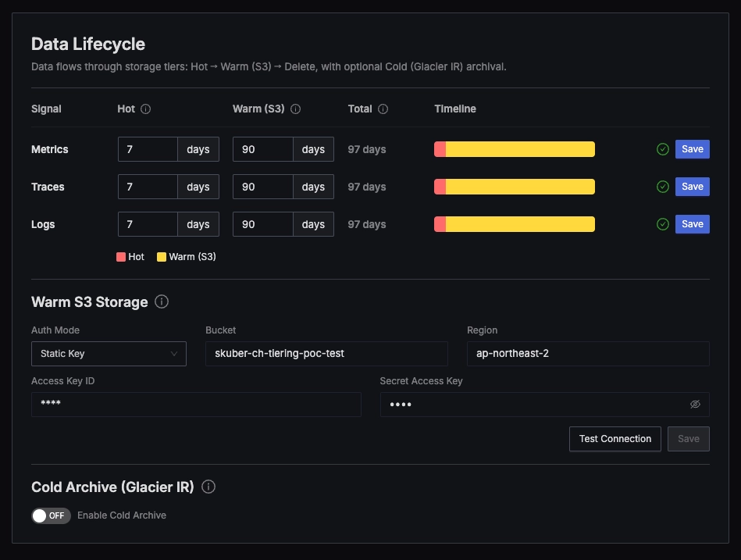741x560 pixels.
Task: Click the Access Key ID field
Action: pyautogui.click(x=196, y=405)
